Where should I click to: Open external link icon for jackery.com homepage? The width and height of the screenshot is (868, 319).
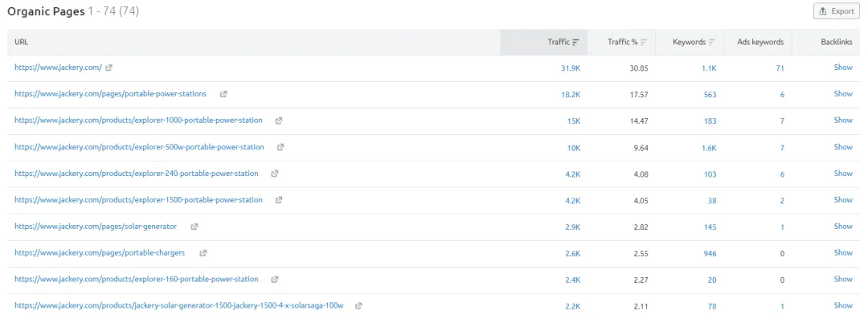tap(109, 67)
